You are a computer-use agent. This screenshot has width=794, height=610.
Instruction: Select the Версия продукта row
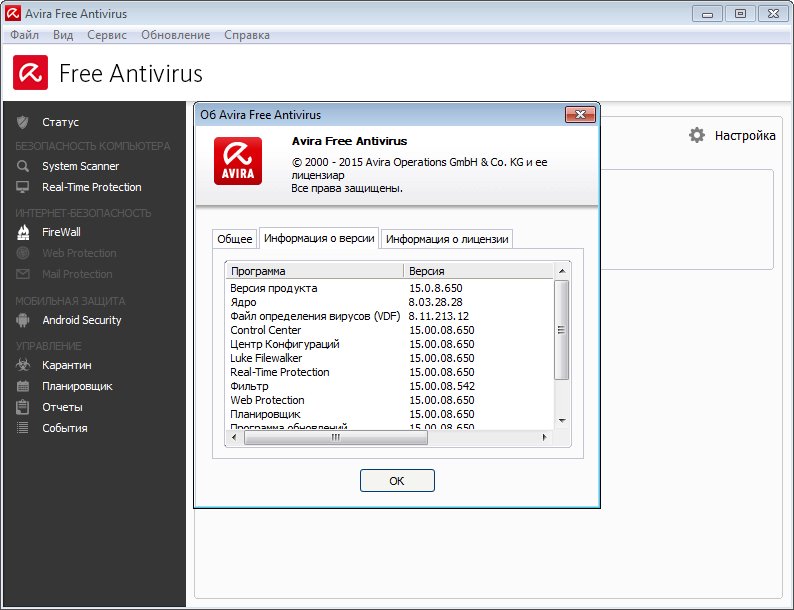click(389, 288)
